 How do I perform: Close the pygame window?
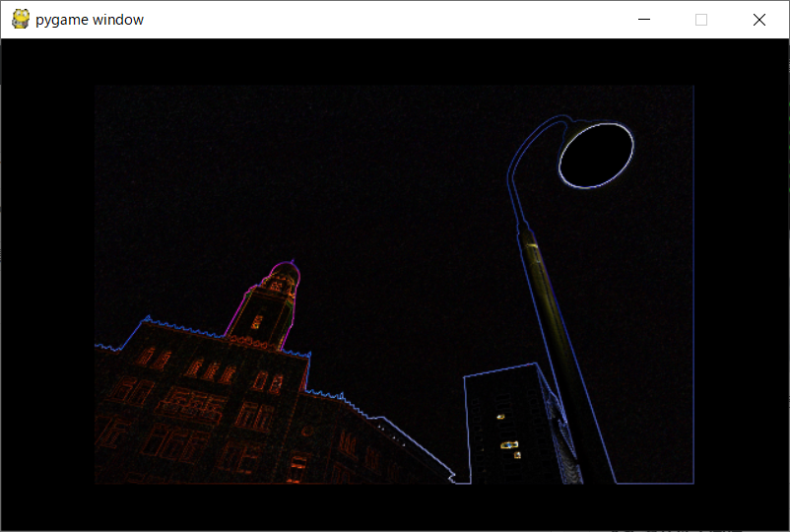click(759, 20)
